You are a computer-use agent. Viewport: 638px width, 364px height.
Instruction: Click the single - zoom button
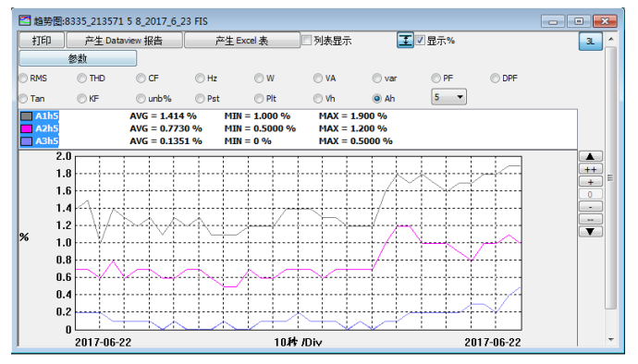tap(591, 207)
